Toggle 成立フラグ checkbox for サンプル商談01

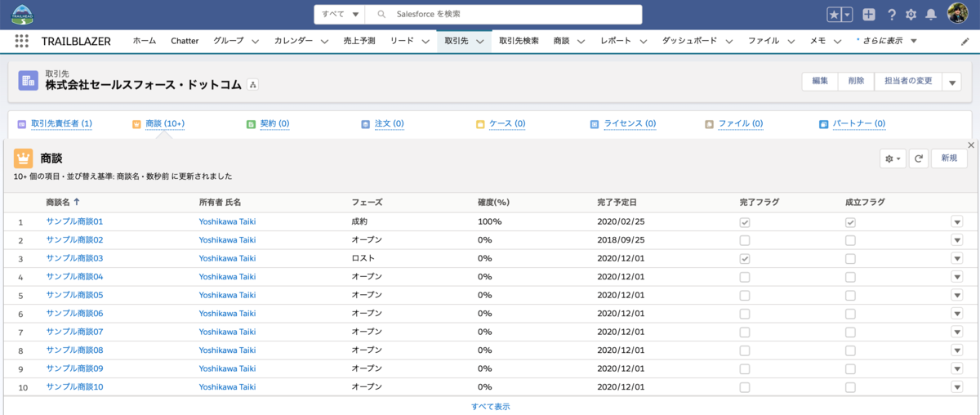(x=850, y=222)
